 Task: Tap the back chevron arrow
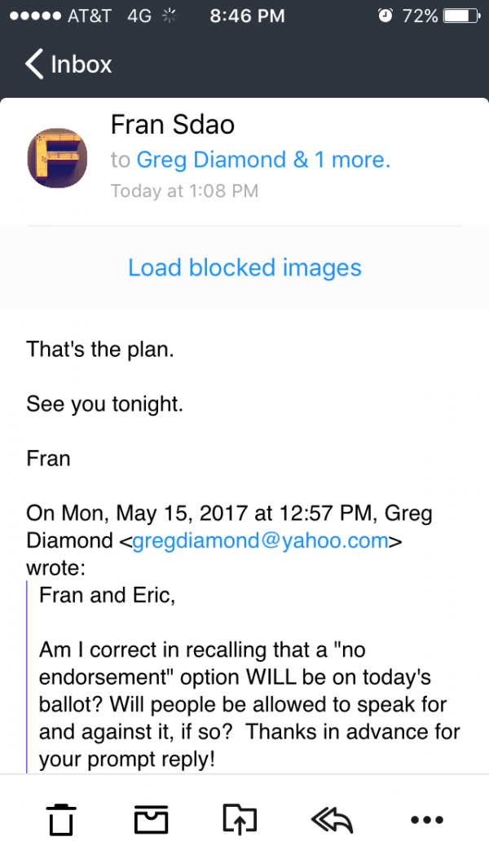click(x=34, y=64)
